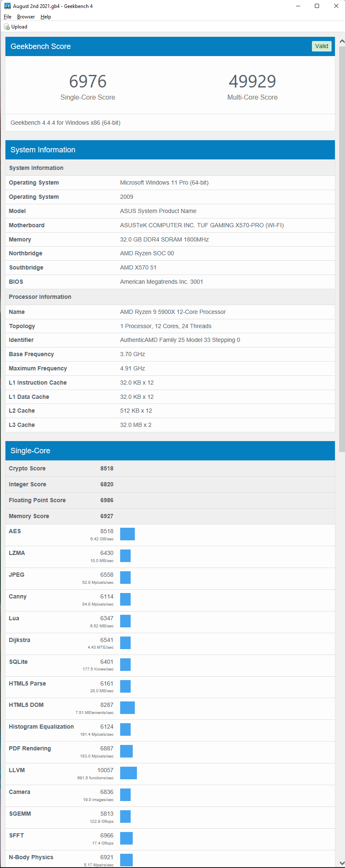The width and height of the screenshot is (345, 868).
Task: Click the Geekbench 4.4.4 version text
Action: 65,123
